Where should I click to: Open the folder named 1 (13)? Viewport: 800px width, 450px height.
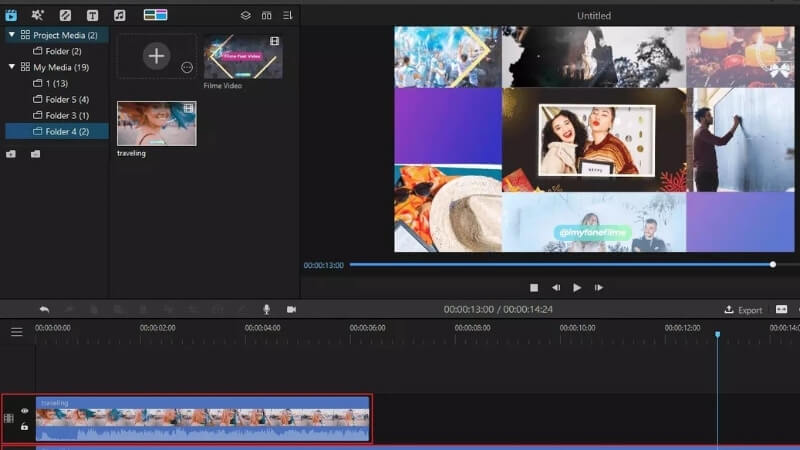tap(57, 83)
